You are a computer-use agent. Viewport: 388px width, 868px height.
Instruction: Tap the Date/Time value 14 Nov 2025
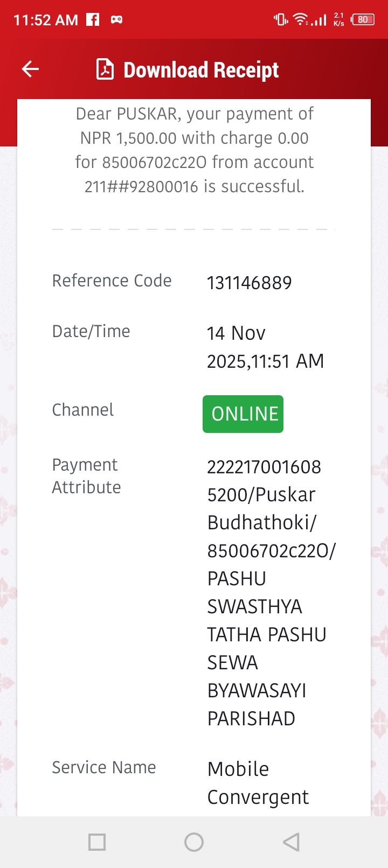[x=265, y=347]
